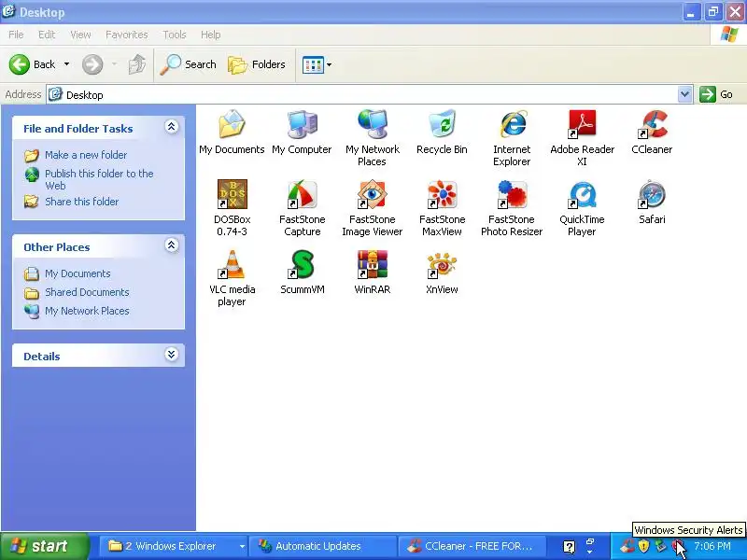Open the Automatic Updates taskbar button

[324, 546]
